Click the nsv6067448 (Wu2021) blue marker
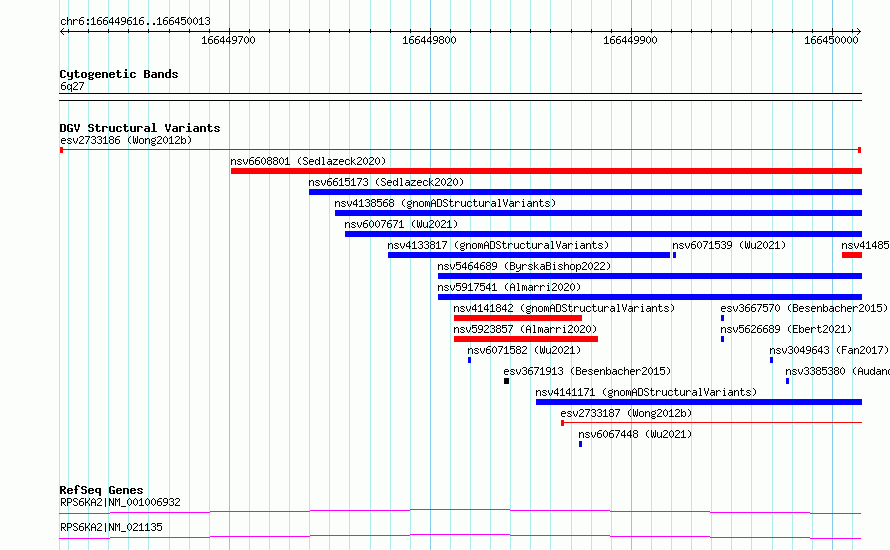This screenshot has height=550, width=890. 580,444
